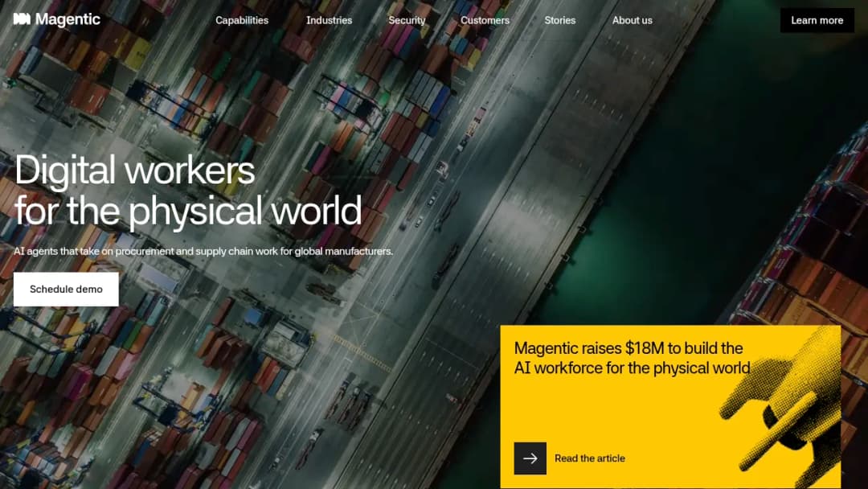Click the "Magentic raises $18M" headline
868x489 pixels.
[x=633, y=358]
